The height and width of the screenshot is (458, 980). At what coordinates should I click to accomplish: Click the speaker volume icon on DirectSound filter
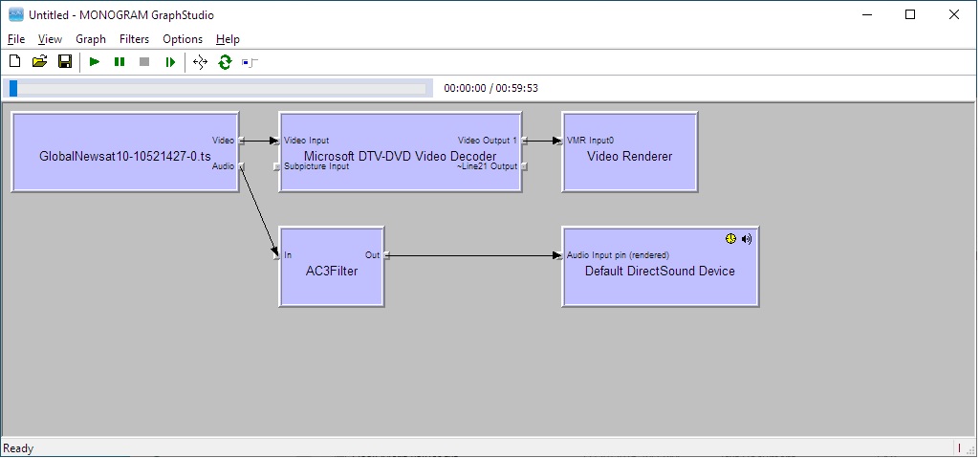point(747,239)
